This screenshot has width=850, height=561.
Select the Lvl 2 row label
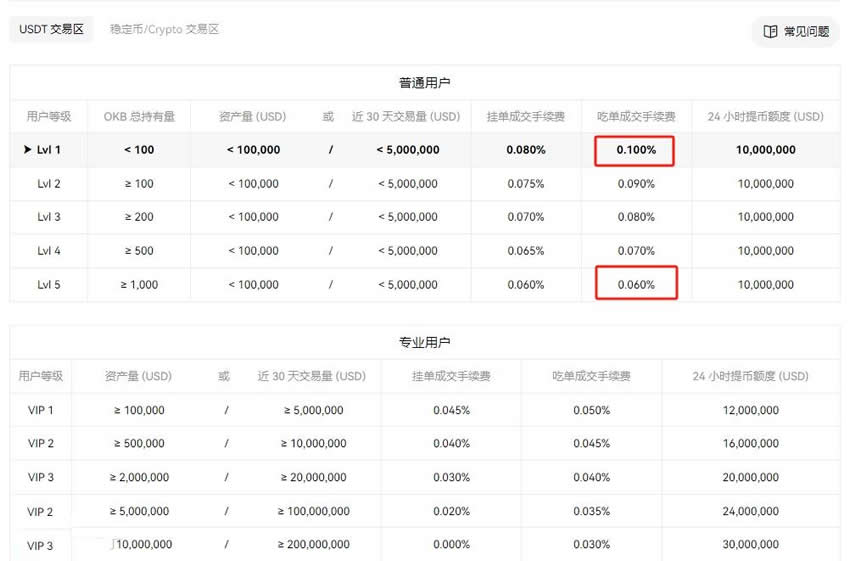pos(49,184)
